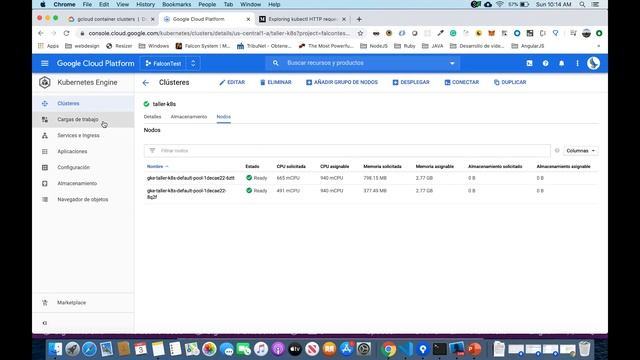
Task: Switch to the Exploring kubectl HTTP browser tab
Action: [x=302, y=19]
